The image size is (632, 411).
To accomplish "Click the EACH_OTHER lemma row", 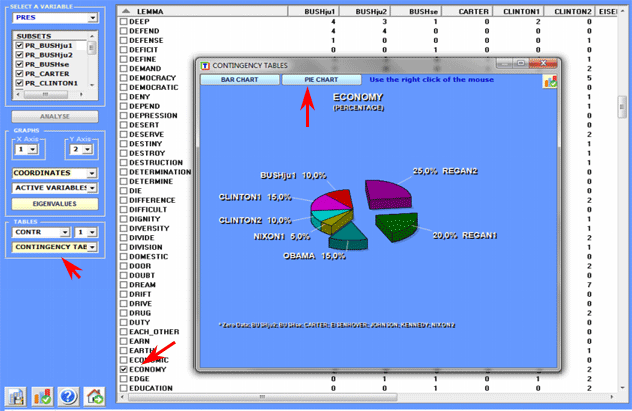I will coord(154,332).
